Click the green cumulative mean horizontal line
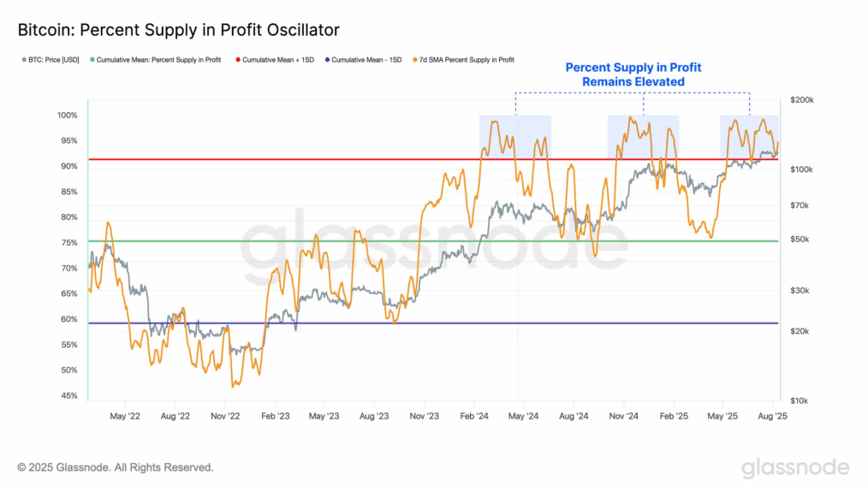The height and width of the screenshot is (487, 868). click(433, 241)
